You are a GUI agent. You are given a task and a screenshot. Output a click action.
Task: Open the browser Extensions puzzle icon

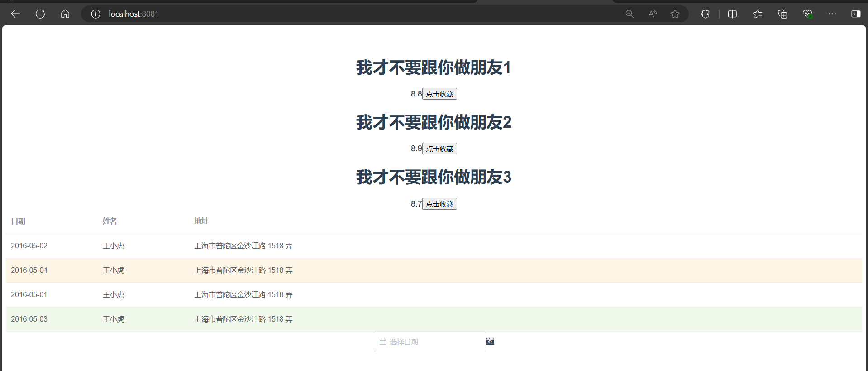click(x=705, y=14)
